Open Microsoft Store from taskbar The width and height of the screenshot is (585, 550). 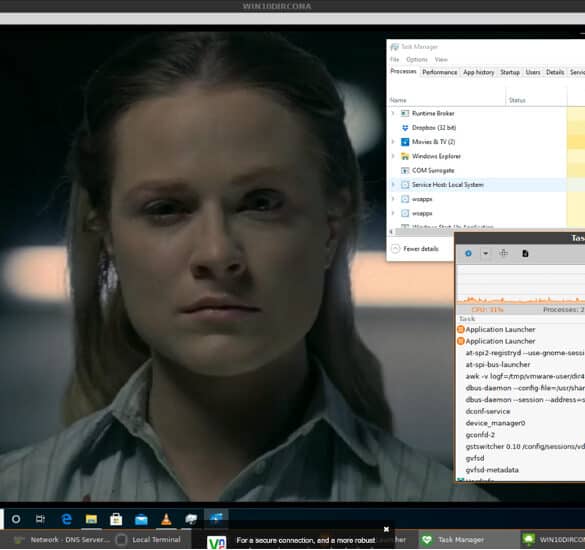116,519
